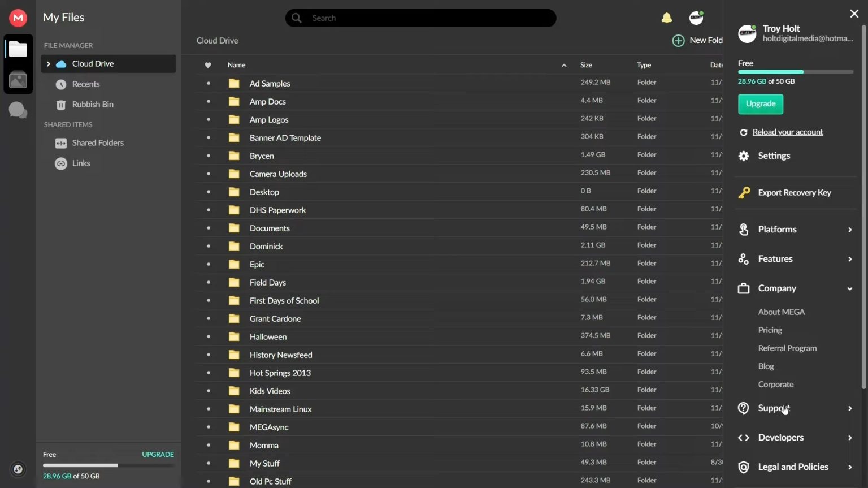Open Rubbish Bin
Viewport: 868px width, 488px height.
pyautogui.click(x=93, y=105)
